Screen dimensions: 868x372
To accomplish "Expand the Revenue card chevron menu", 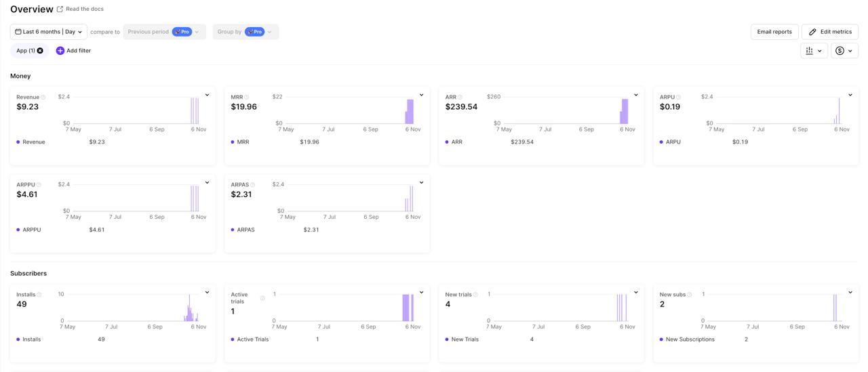I will tap(208, 96).
